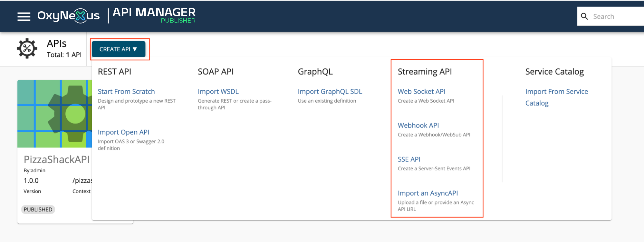
Task: Open Import From Service Catalog
Action: [556, 97]
